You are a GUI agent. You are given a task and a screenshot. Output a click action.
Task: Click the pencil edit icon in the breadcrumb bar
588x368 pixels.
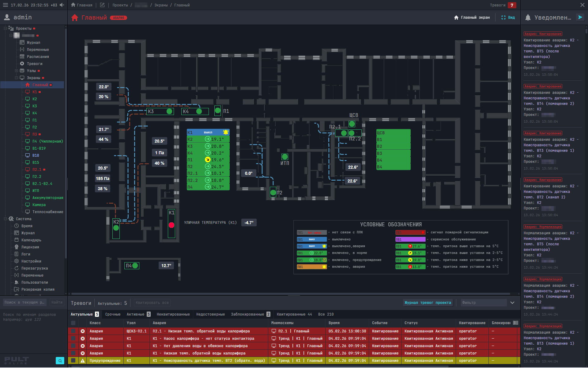click(102, 5)
